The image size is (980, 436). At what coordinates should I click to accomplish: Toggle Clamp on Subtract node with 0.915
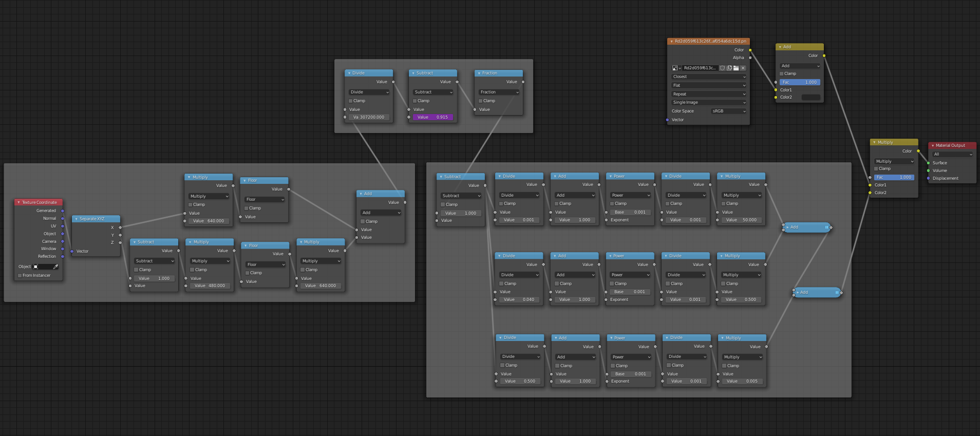click(415, 101)
